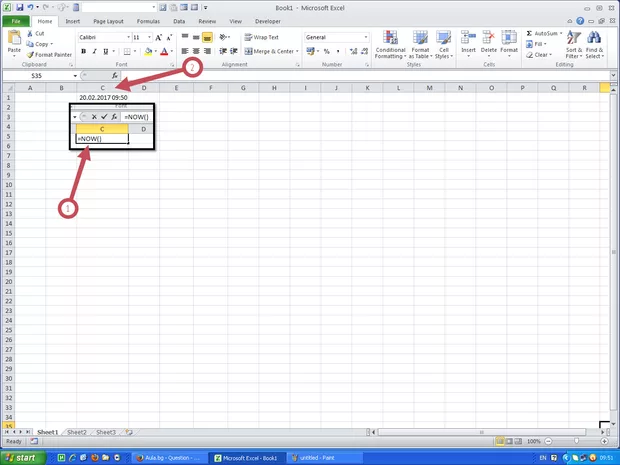Click the Insert Function fx button
The height and width of the screenshot is (465, 620).
(115, 76)
